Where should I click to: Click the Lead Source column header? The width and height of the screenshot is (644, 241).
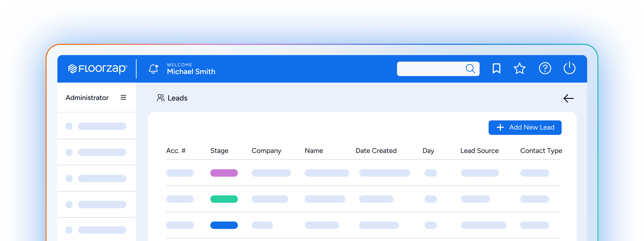(x=479, y=151)
